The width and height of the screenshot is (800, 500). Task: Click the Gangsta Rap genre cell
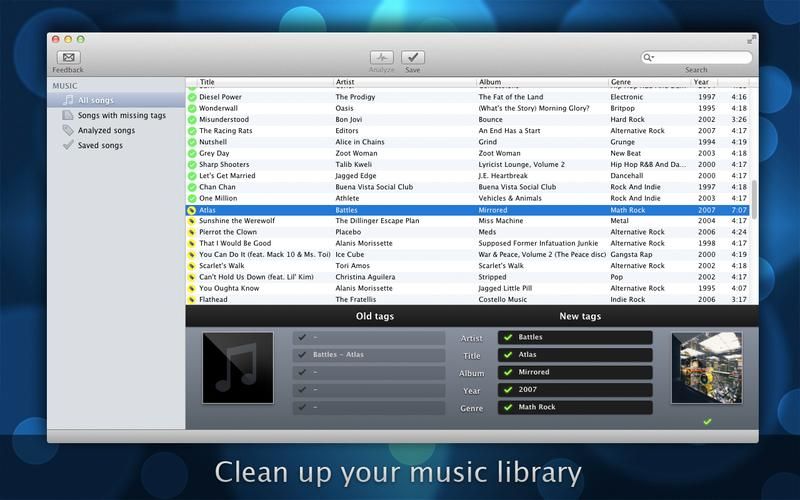point(631,255)
